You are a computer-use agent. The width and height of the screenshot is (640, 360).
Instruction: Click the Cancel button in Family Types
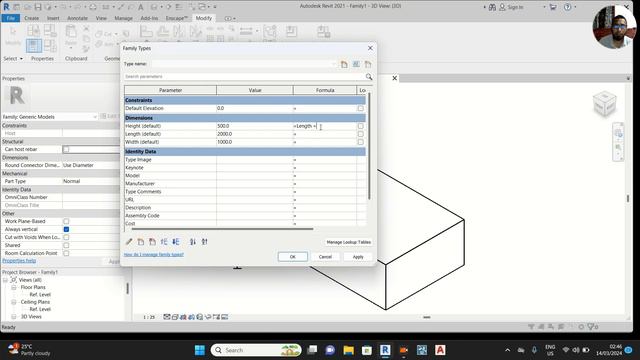tap(325, 257)
